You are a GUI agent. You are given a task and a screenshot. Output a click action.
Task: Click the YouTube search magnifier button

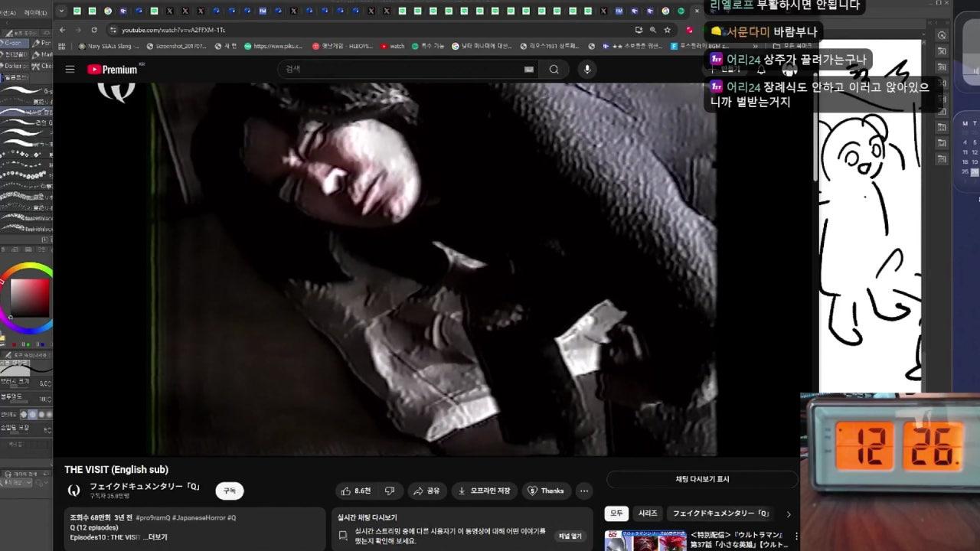click(x=554, y=70)
